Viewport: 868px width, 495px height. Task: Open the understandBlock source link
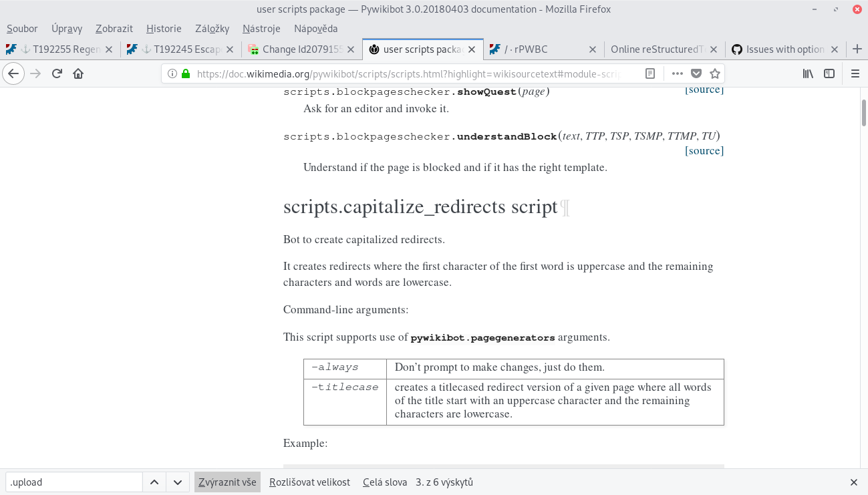tap(704, 150)
